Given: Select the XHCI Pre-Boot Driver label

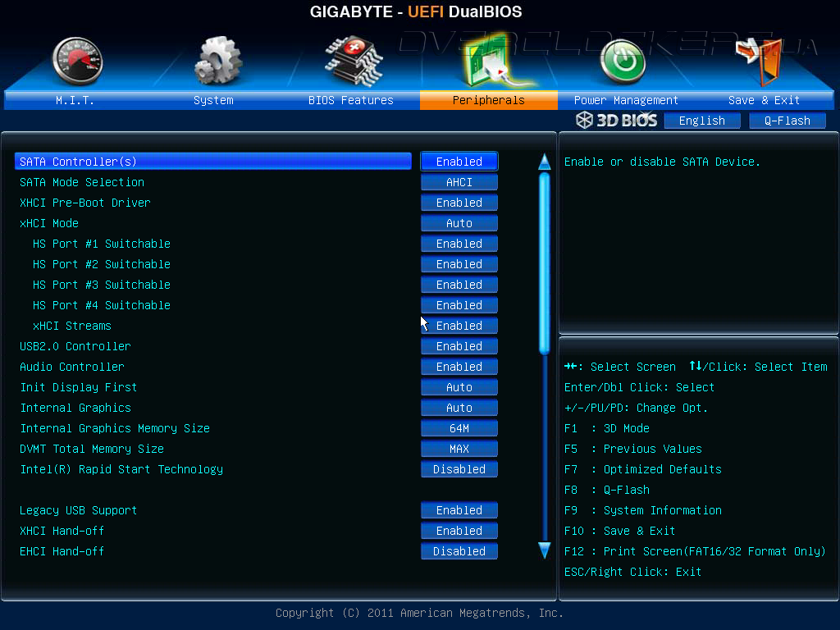Looking at the screenshot, I should tap(85, 203).
